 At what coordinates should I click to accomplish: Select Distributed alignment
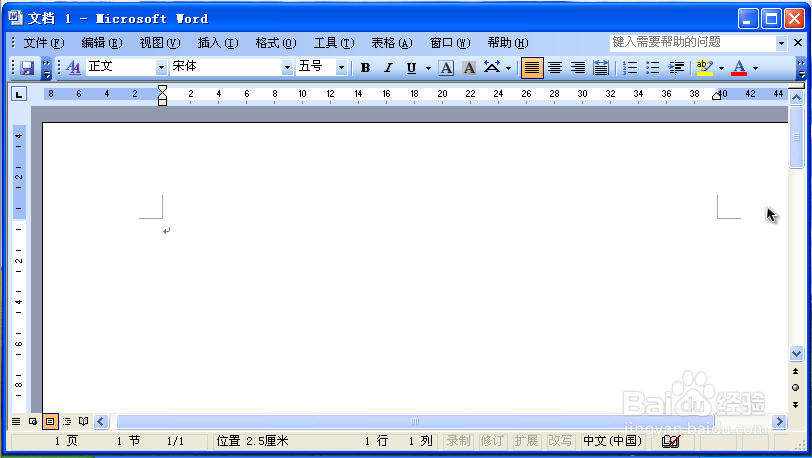click(601, 67)
